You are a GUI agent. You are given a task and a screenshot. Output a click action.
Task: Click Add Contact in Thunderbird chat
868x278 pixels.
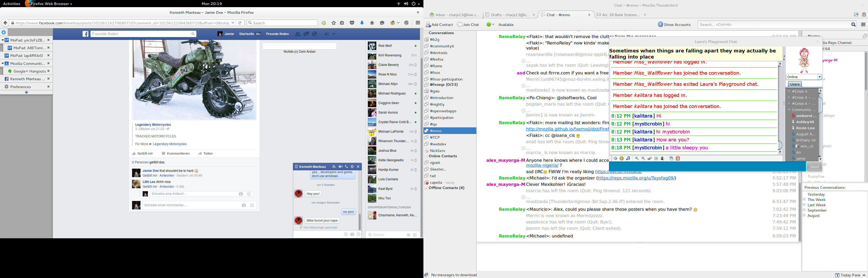(439, 25)
